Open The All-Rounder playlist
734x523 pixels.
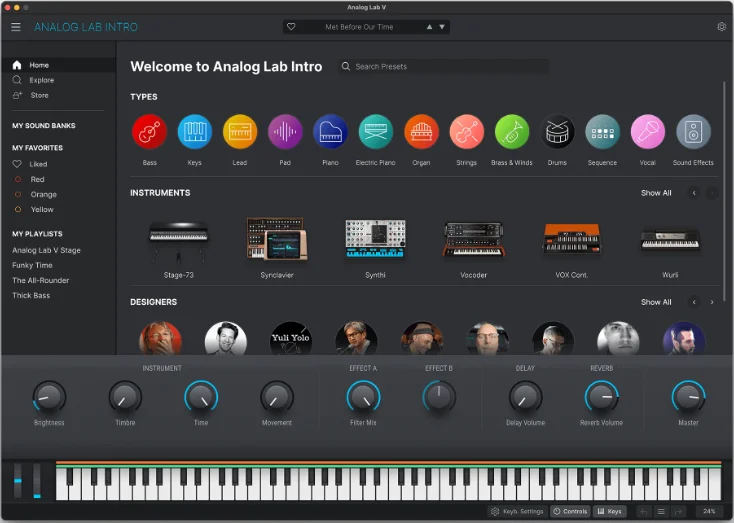(41, 280)
